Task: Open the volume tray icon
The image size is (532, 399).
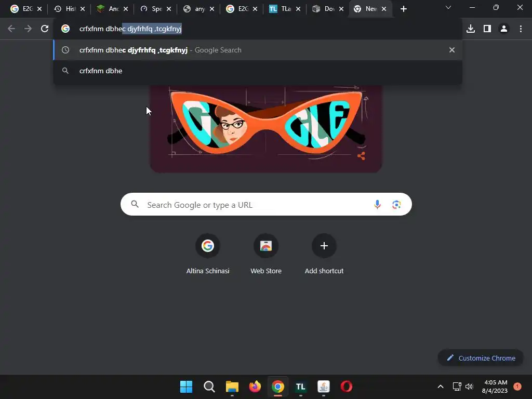Action: 469,387
